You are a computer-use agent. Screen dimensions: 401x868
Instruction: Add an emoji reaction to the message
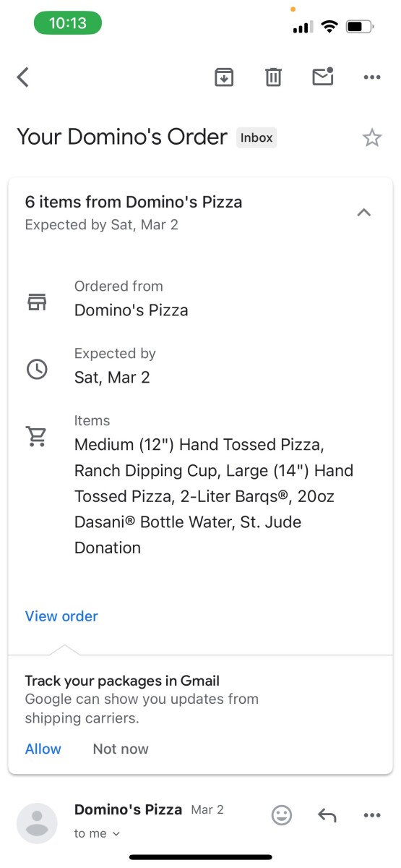coord(282,815)
